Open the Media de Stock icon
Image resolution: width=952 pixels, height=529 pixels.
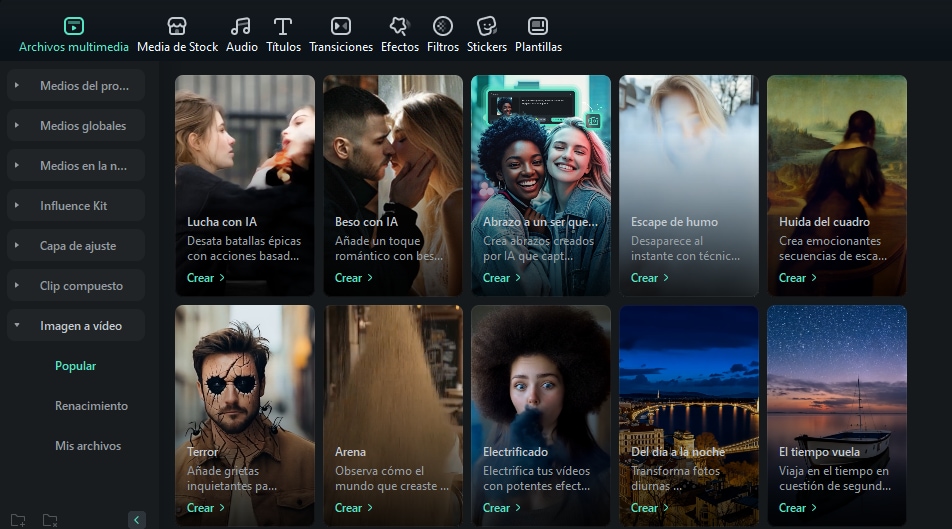pyautogui.click(x=177, y=27)
